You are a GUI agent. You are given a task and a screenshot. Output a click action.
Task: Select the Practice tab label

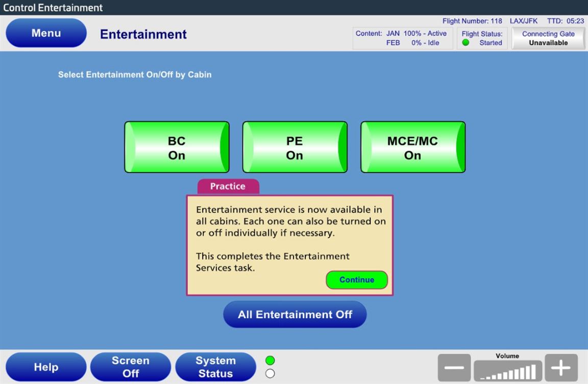(228, 187)
